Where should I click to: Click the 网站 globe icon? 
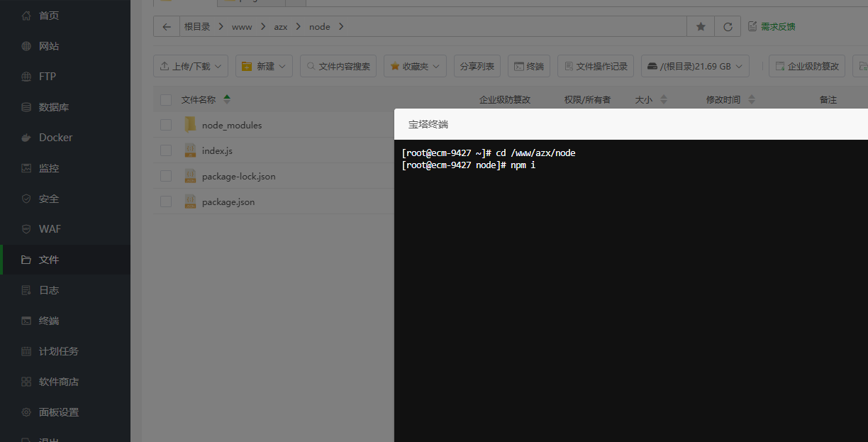26,46
